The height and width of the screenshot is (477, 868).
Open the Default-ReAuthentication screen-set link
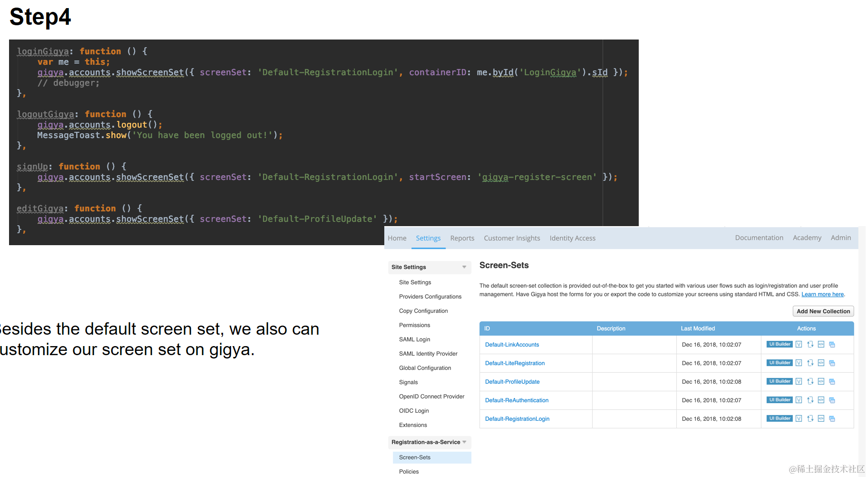click(x=517, y=400)
